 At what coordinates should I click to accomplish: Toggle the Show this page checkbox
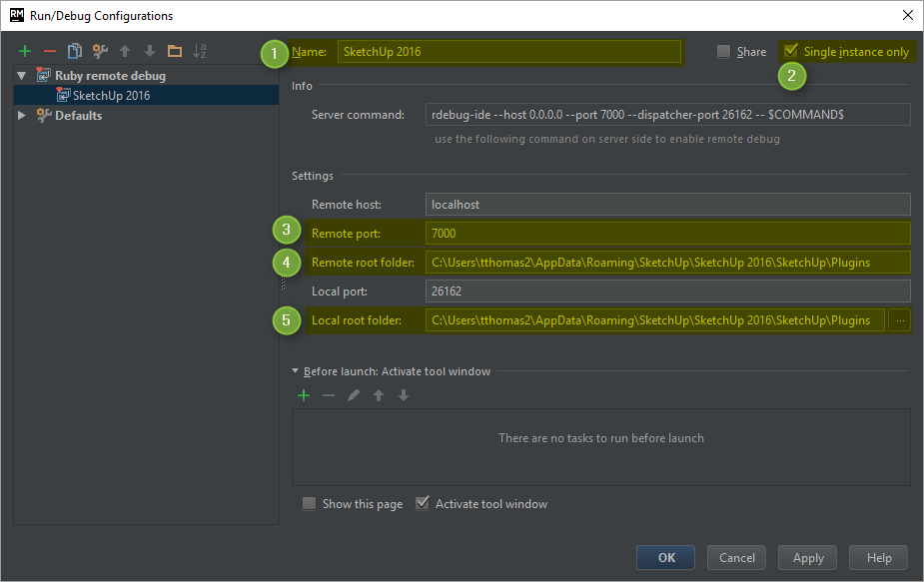click(310, 504)
